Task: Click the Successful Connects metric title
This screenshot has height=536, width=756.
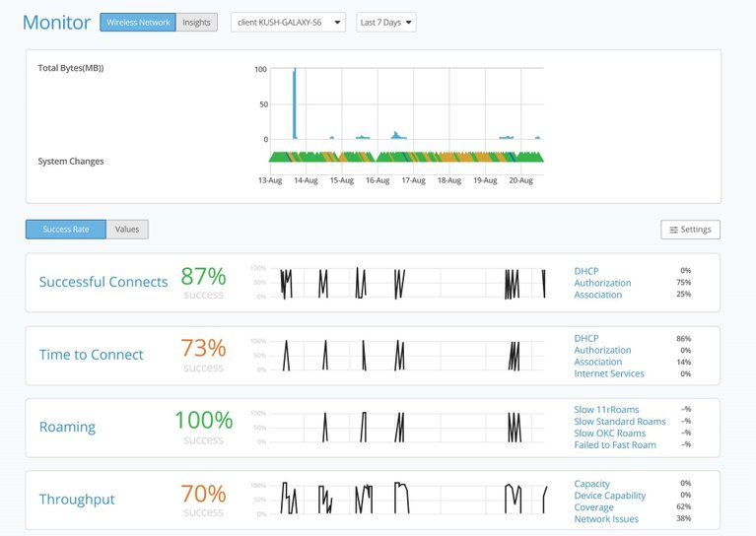Action: [103, 282]
